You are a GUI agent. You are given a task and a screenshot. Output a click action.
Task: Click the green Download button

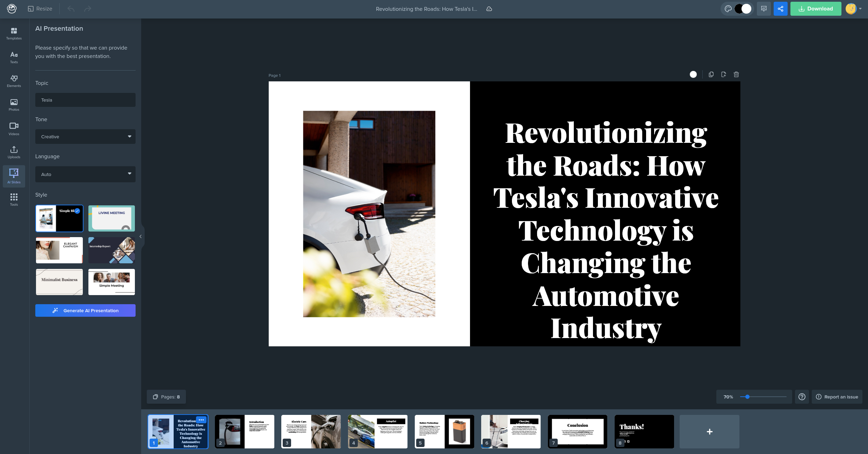(x=816, y=9)
